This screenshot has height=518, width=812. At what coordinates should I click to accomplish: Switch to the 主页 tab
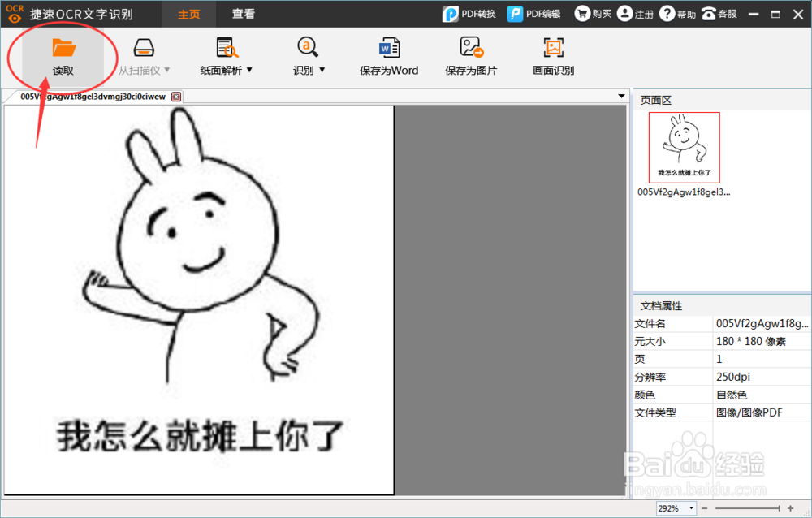tap(189, 14)
